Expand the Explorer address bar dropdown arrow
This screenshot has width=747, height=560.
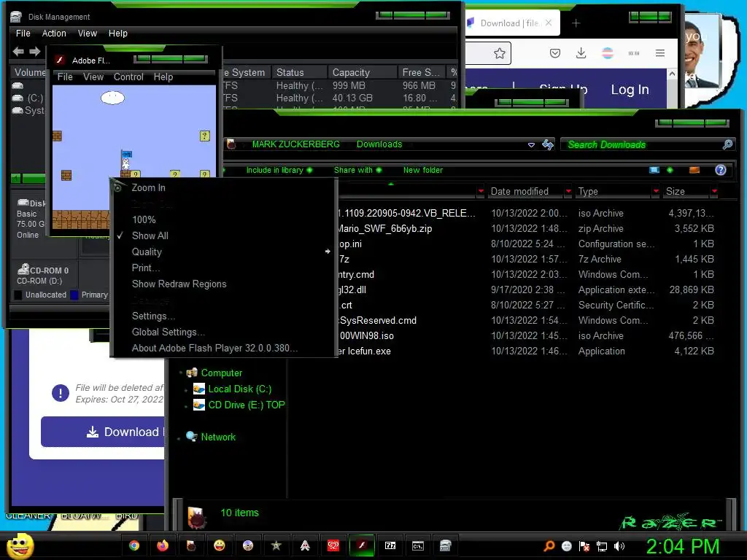(x=531, y=145)
